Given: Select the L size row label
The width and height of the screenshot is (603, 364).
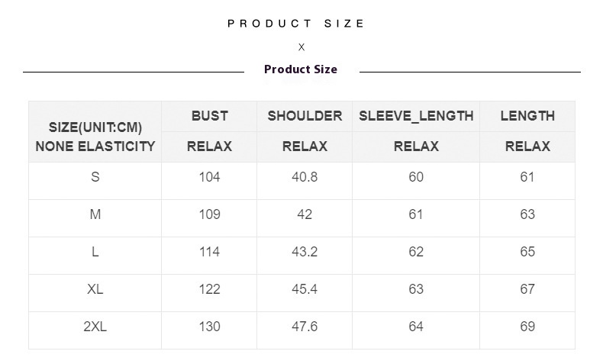Looking at the screenshot, I should pos(95,252).
